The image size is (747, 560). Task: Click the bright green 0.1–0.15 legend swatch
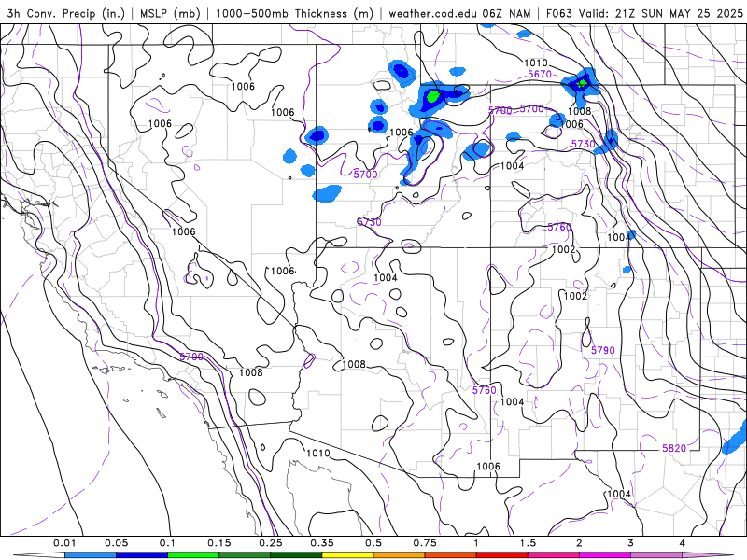193,555
